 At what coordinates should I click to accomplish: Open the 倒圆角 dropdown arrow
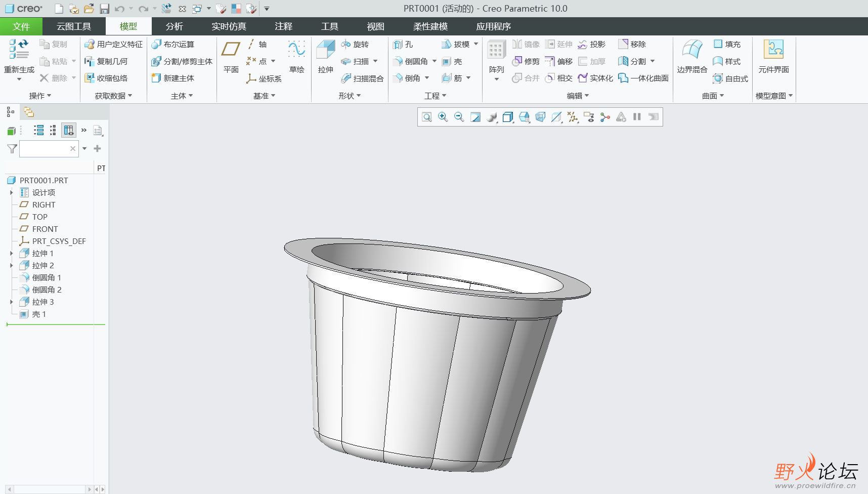435,61
